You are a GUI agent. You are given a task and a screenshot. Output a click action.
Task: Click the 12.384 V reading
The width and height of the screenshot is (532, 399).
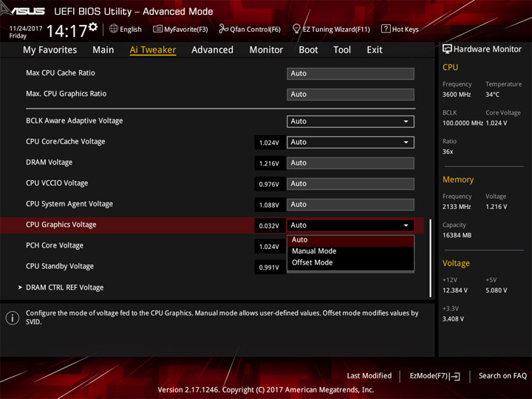tap(455, 290)
